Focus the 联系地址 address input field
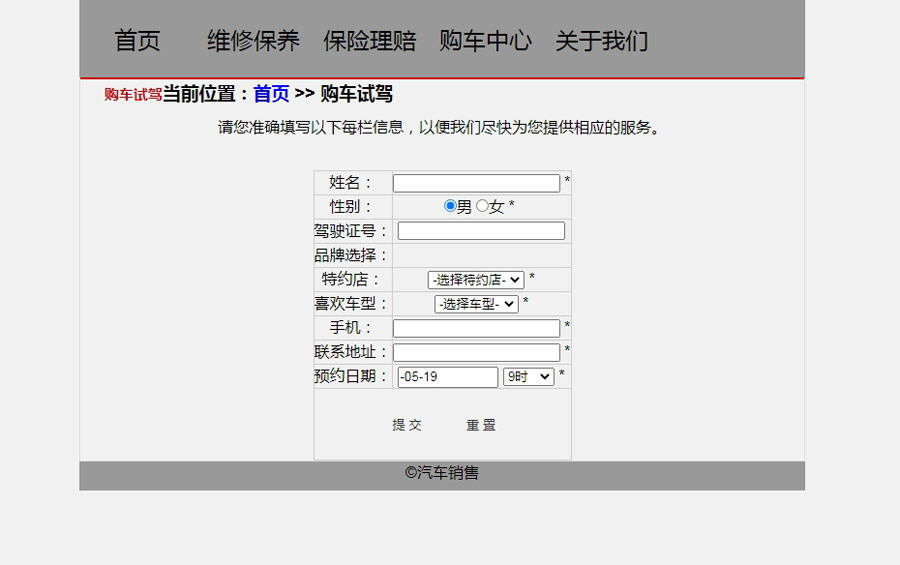Viewport: 900px width, 565px height. click(x=476, y=352)
